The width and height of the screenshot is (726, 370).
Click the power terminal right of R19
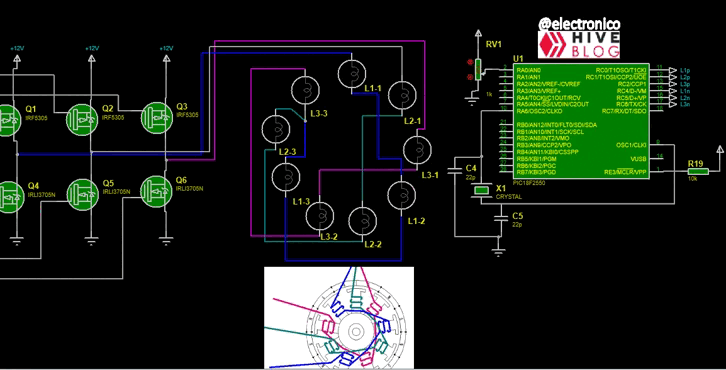click(x=720, y=150)
